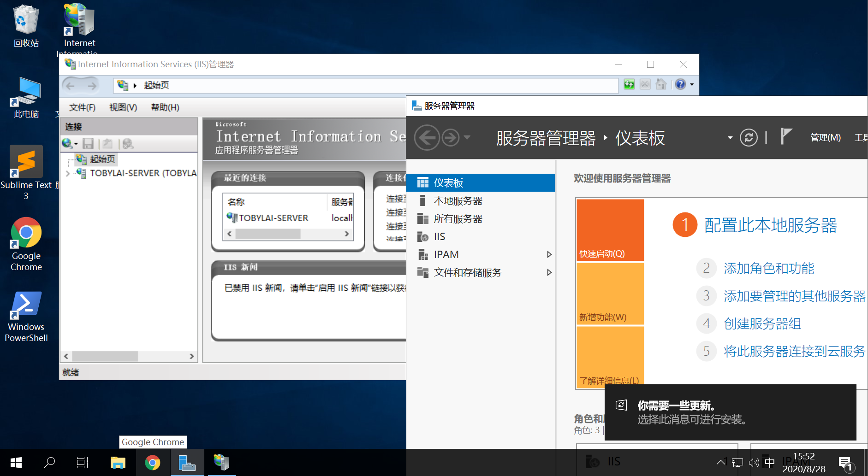Select 仪表板 in Server Manager sidebar
This screenshot has width=868, height=476.
coord(481,183)
